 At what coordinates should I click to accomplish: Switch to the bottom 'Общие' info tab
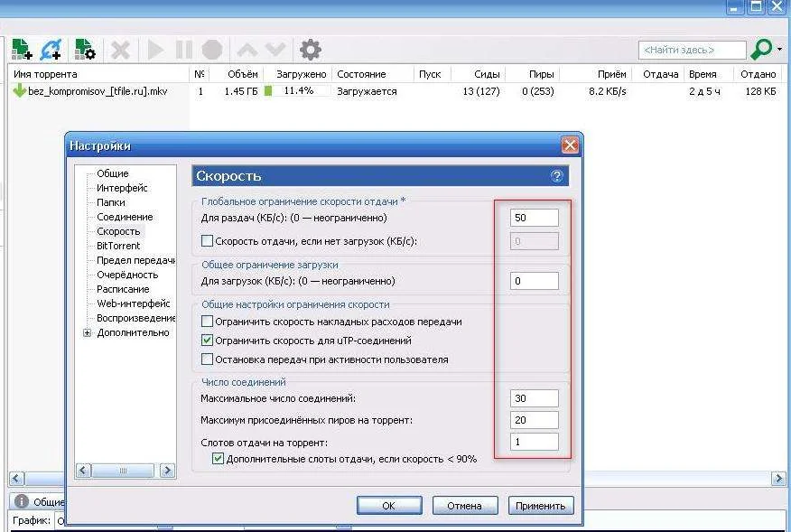(40, 501)
